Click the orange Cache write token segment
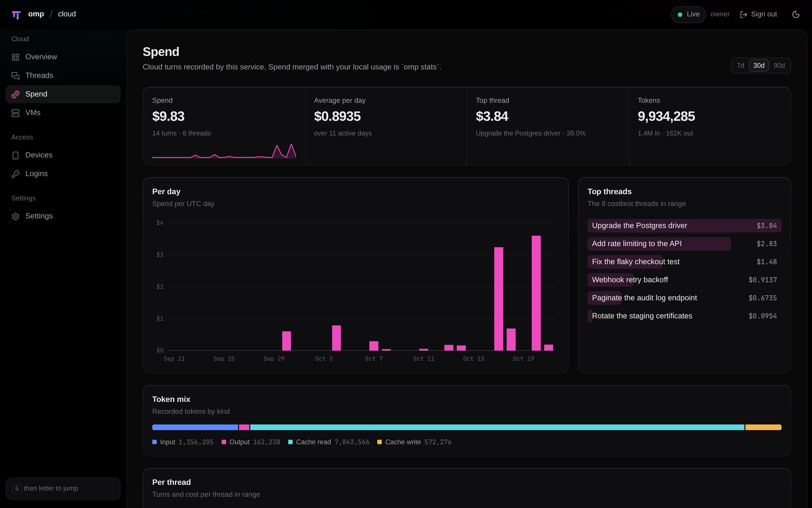812x508 pixels. [x=763, y=427]
